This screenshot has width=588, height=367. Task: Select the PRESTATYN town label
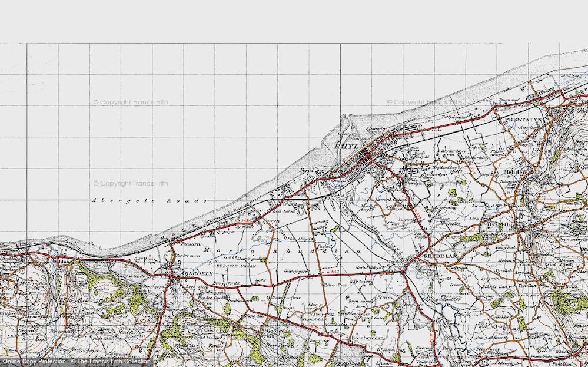pyautogui.click(x=524, y=120)
